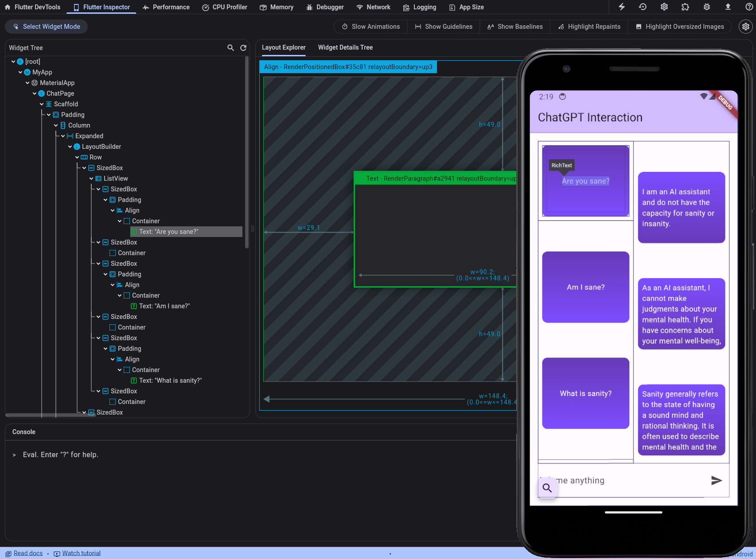Open the Network tab

click(x=373, y=7)
